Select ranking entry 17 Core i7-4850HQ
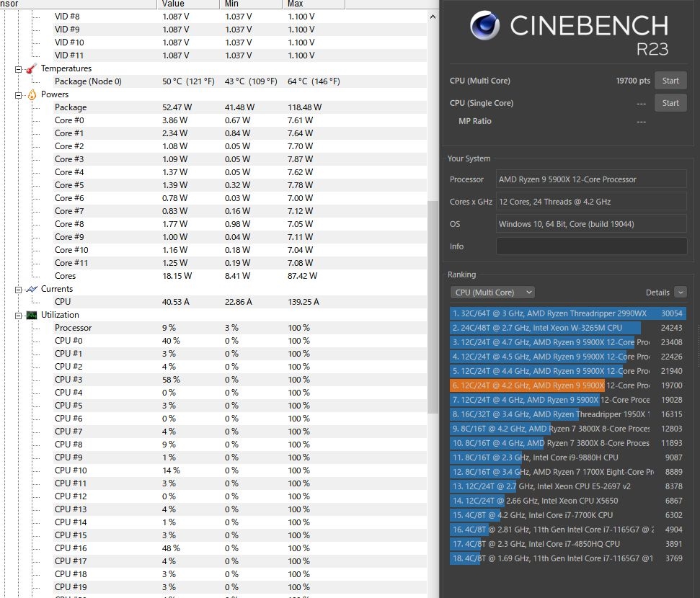Screen dimensions: 700x598 click(x=568, y=544)
